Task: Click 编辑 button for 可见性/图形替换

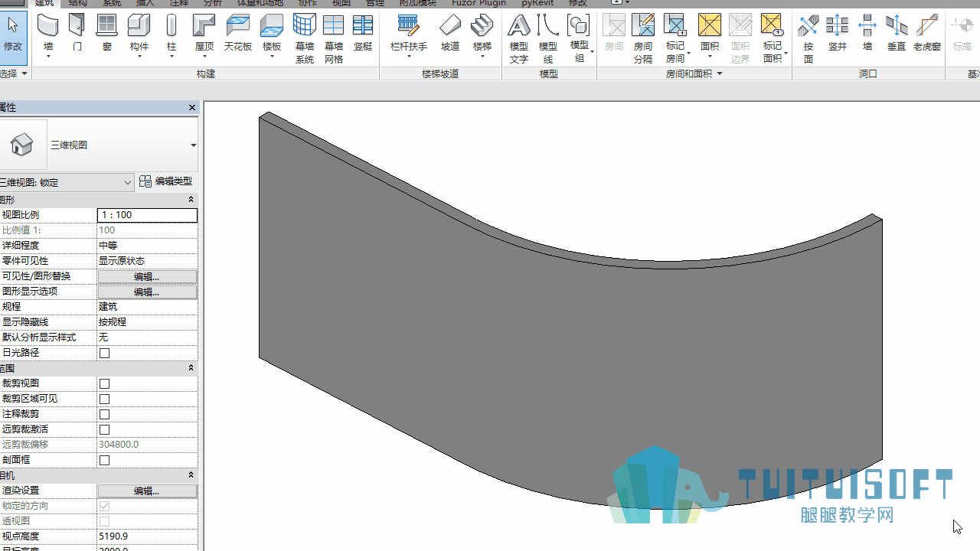Action: 147,276
